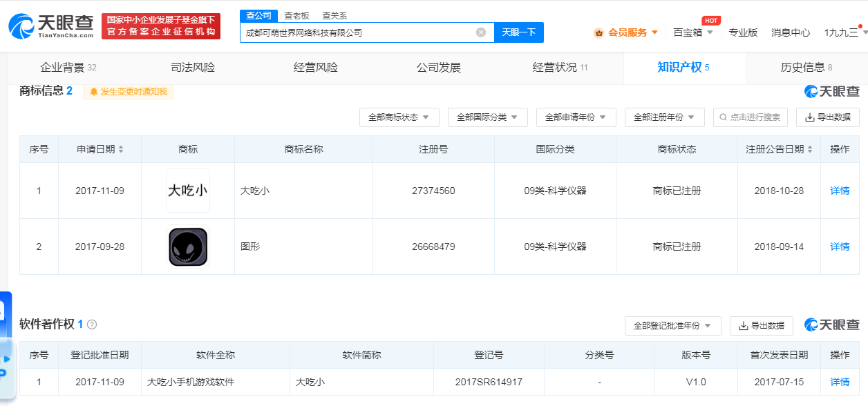Click the crown icon beside 会员服务

pos(598,32)
